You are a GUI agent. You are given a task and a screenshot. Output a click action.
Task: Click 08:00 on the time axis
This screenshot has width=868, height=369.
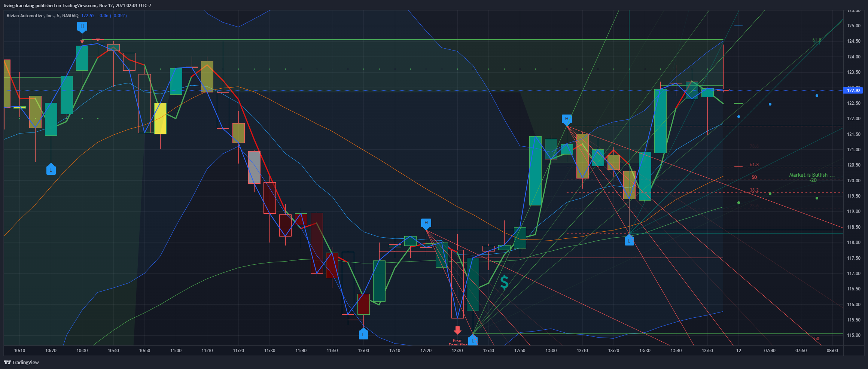point(832,351)
